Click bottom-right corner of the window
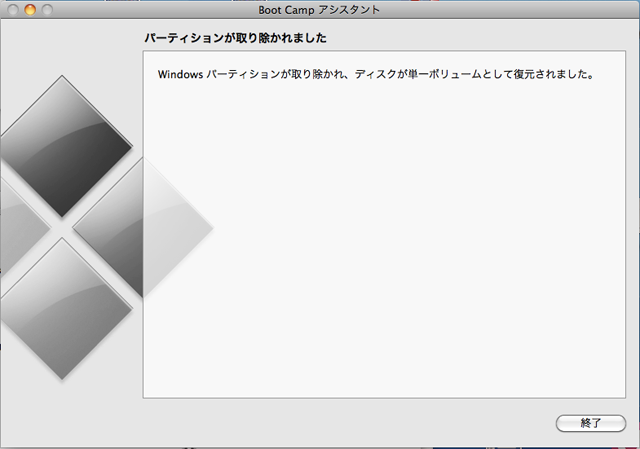The image size is (640, 449). click(x=634, y=443)
